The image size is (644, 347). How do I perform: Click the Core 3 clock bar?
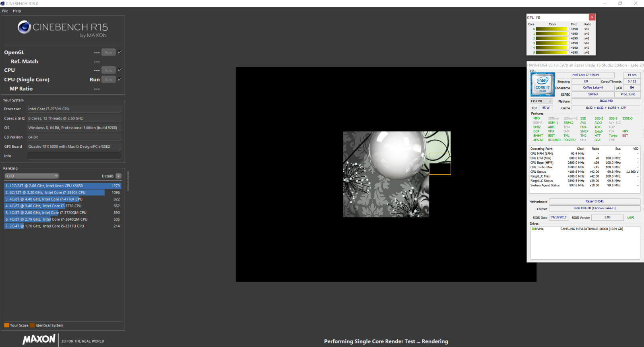tap(552, 43)
